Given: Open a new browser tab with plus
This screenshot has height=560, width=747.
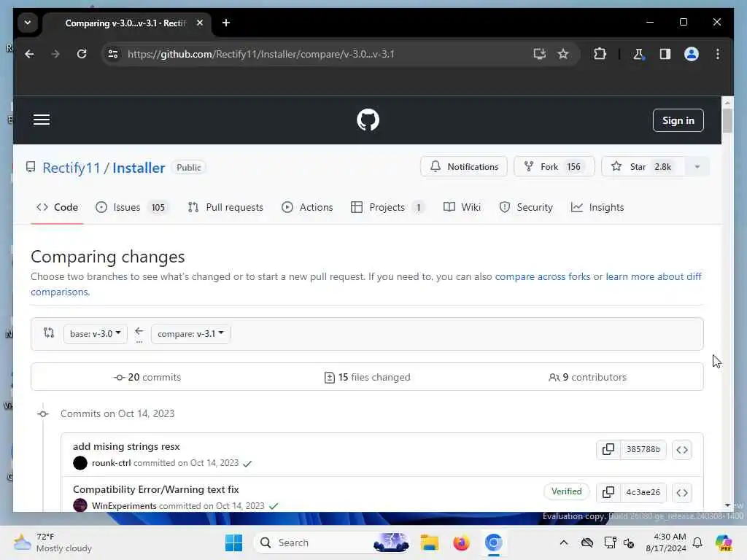Looking at the screenshot, I should click(x=226, y=23).
